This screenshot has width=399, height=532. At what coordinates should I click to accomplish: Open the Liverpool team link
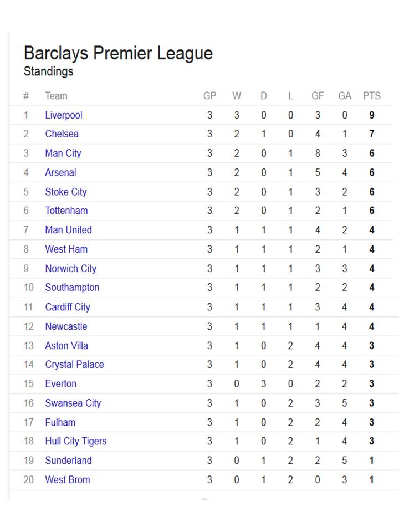coord(64,115)
